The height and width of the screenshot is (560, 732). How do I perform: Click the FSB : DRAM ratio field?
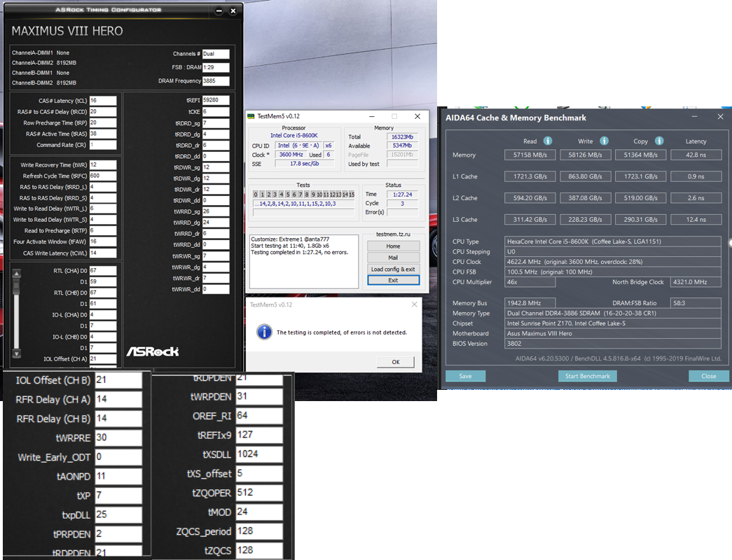[216, 67]
